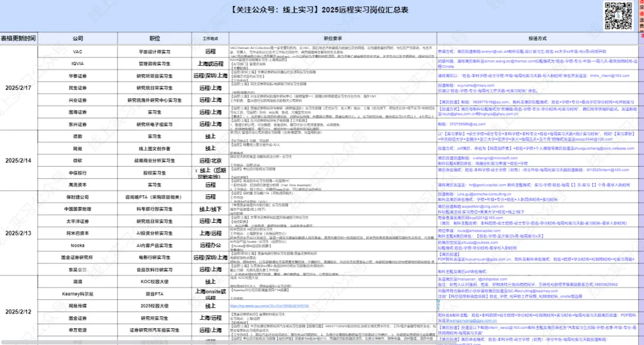Open the mp.weixin.qq.com link in 网易传媒 row
This screenshot has height=345, width=644.
point(270,306)
